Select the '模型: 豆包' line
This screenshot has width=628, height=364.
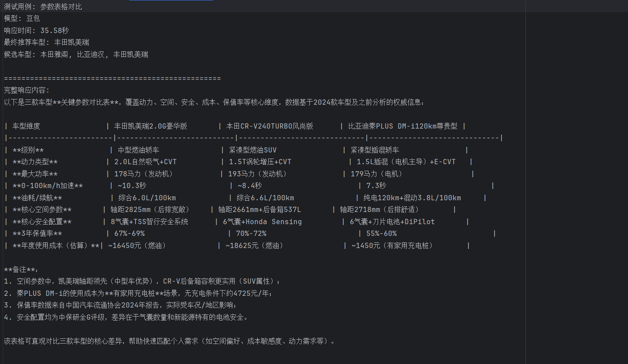(22, 18)
